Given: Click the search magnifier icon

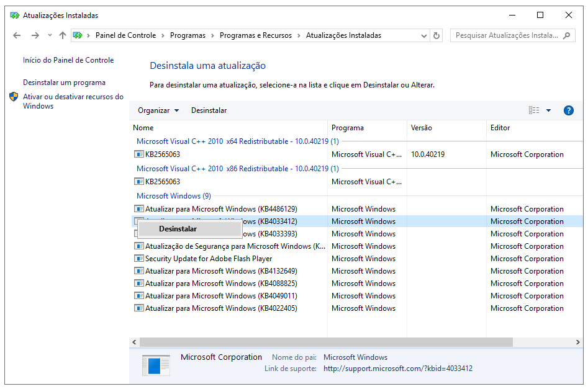Looking at the screenshot, I should click(567, 35).
